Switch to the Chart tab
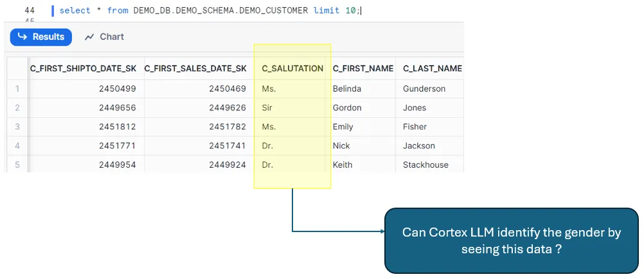 coord(104,37)
